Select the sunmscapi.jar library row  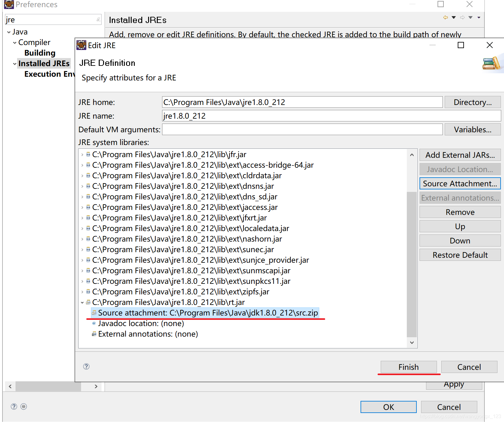pos(191,270)
